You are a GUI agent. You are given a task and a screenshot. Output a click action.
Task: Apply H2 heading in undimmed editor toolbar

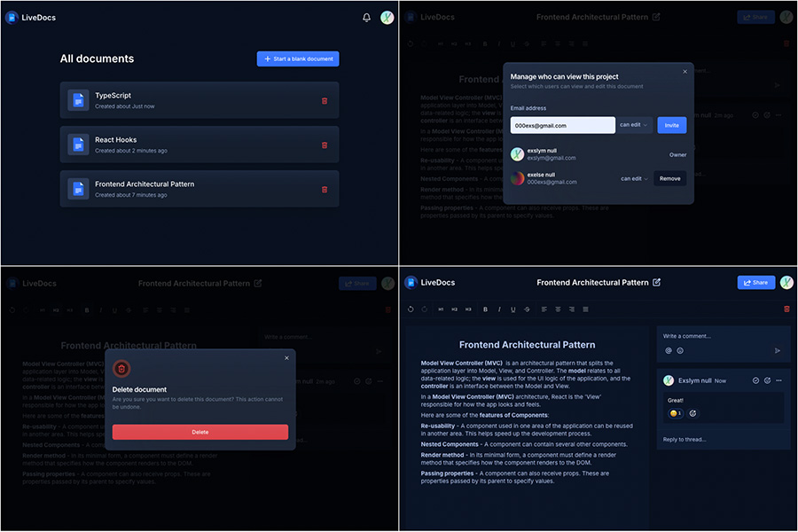[455, 309]
